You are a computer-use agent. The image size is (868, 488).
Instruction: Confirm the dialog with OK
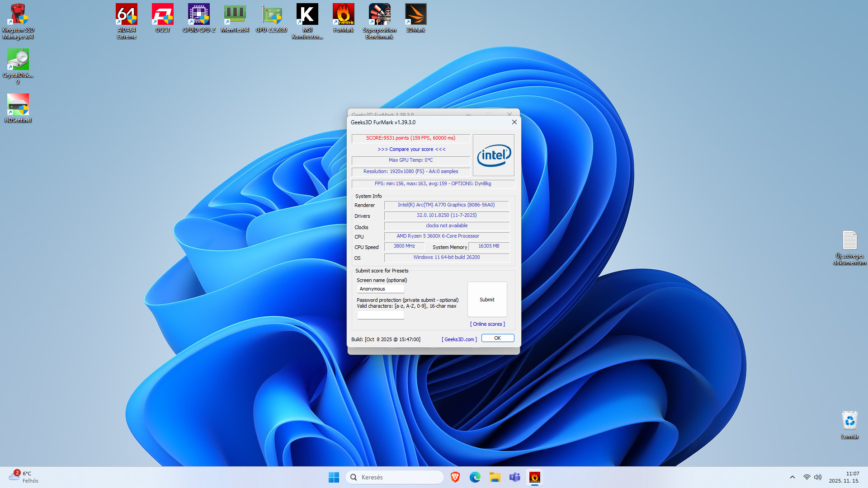tap(497, 338)
